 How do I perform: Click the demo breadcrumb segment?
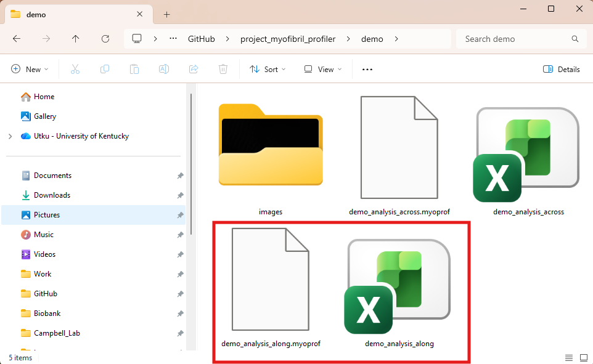(372, 39)
